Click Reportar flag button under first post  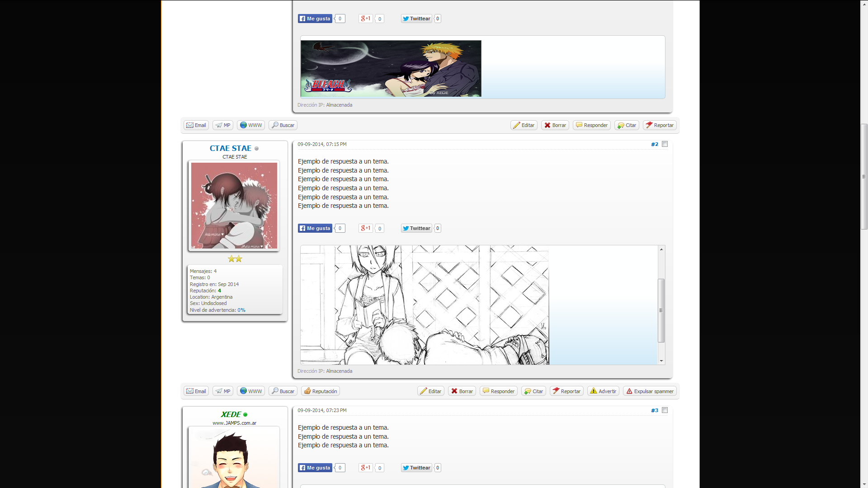click(660, 125)
